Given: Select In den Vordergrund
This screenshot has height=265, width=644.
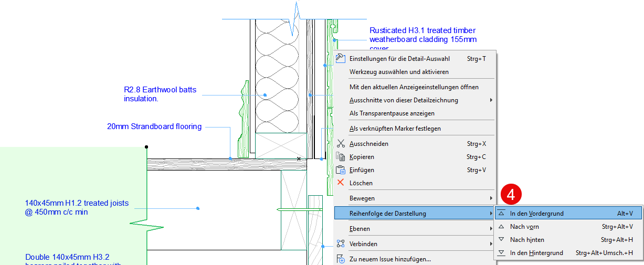Looking at the screenshot, I should pos(568,213).
